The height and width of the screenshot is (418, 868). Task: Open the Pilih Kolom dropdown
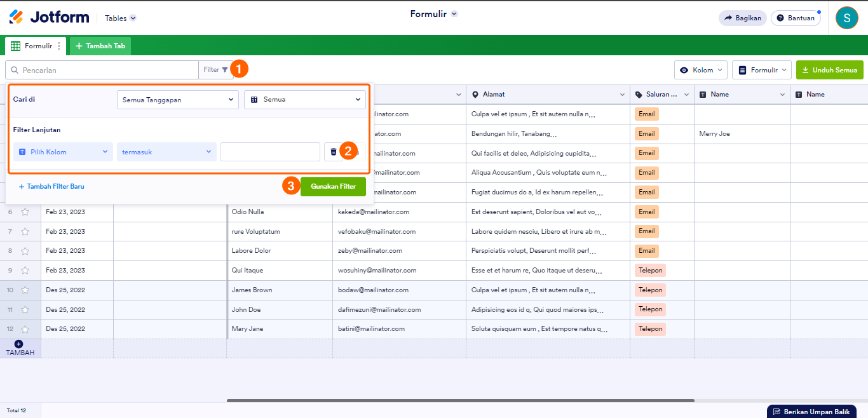63,152
